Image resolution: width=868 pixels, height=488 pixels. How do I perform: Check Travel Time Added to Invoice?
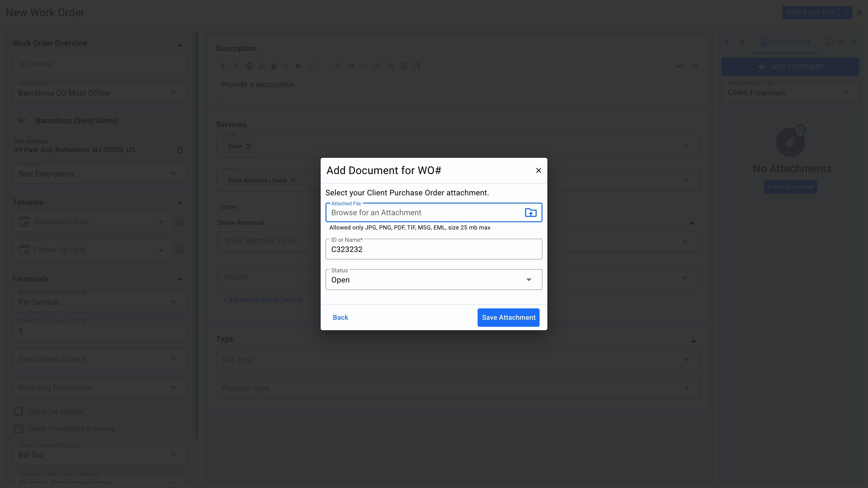[19, 429]
